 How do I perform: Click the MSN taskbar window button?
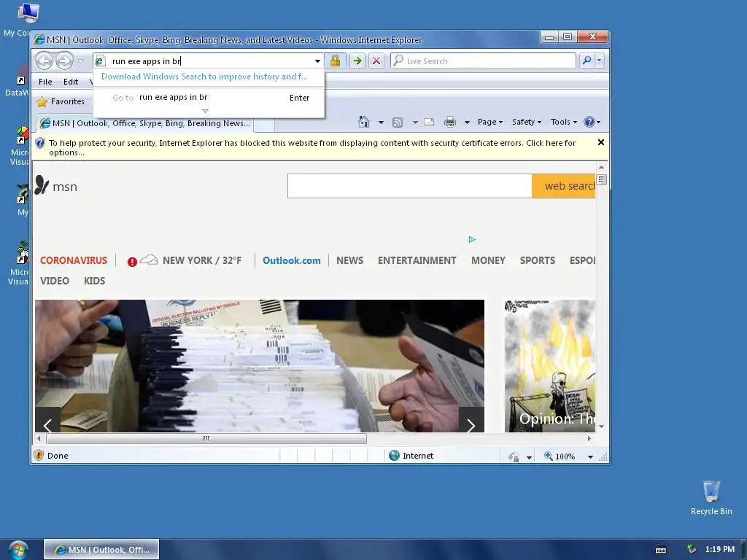[101, 550]
